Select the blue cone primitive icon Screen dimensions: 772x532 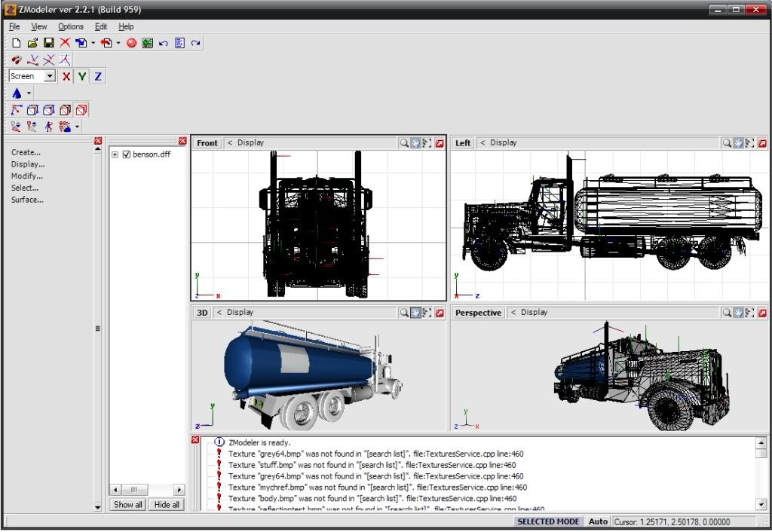[17, 93]
